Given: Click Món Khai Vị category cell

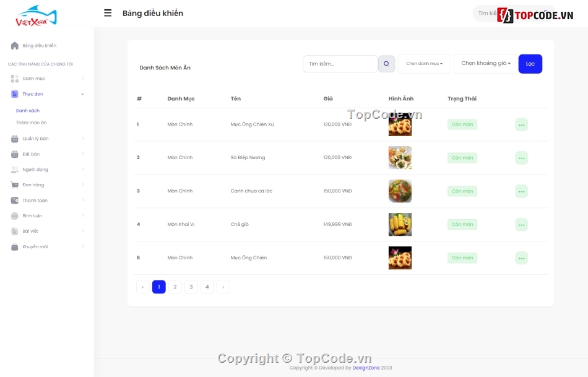Looking at the screenshot, I should (x=181, y=224).
